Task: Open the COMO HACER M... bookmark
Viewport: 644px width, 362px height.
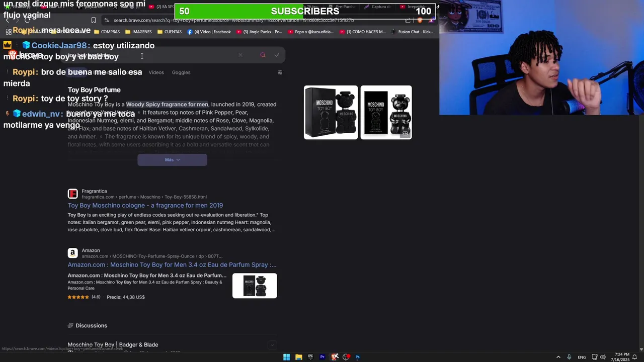Action: coord(362,32)
